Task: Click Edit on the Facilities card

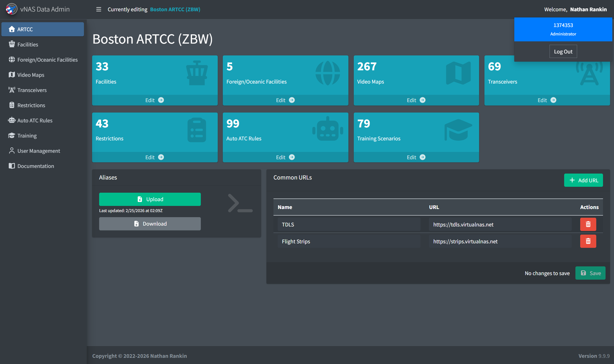Action: [x=155, y=100]
